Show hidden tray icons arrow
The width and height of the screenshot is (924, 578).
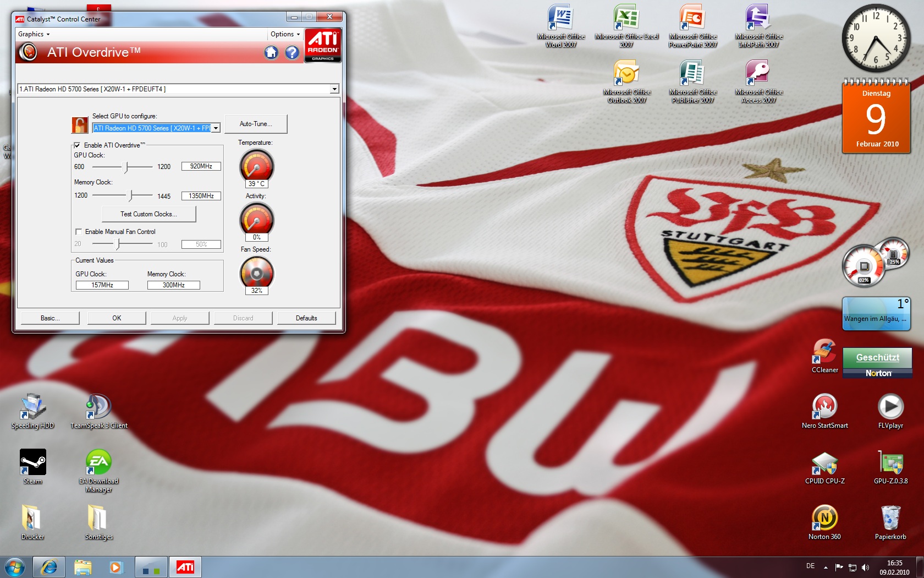point(826,567)
